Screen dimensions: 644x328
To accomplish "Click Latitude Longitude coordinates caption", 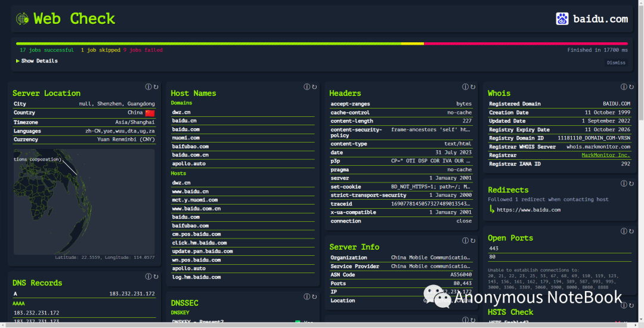I will (x=105, y=258).
